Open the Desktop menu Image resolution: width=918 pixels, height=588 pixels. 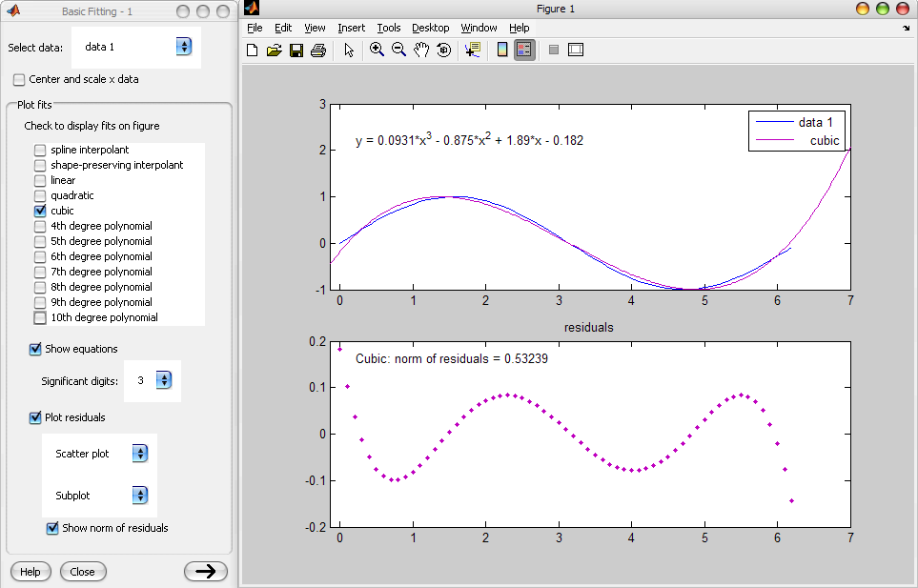431,28
